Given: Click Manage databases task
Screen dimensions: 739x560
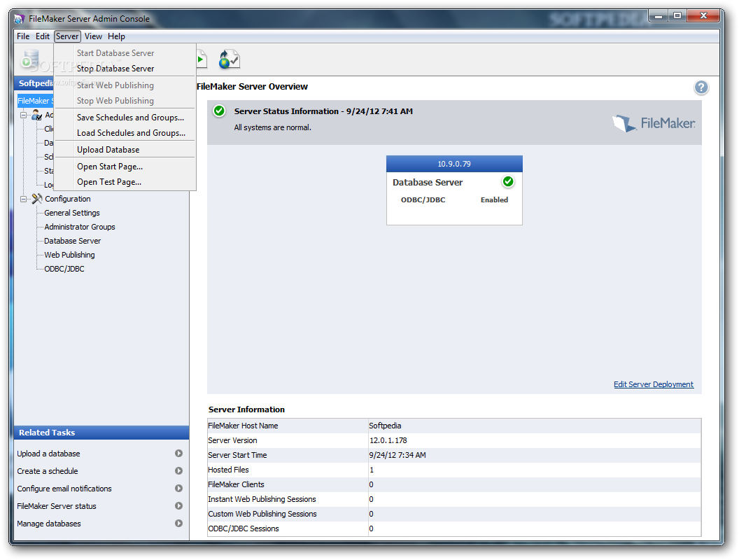Looking at the screenshot, I should click(49, 523).
